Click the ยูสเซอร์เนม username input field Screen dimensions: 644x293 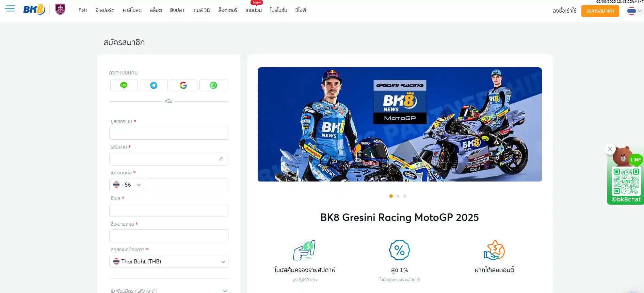169,133
